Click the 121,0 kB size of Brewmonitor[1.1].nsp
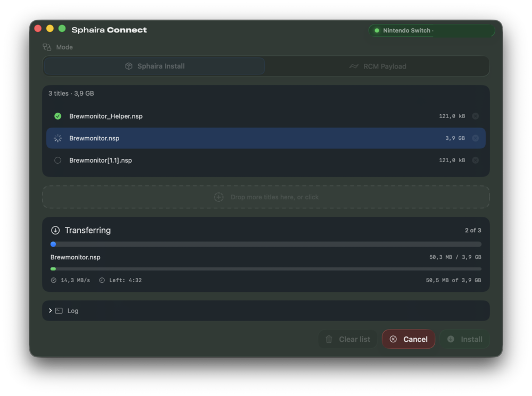The width and height of the screenshot is (532, 396). tap(452, 161)
